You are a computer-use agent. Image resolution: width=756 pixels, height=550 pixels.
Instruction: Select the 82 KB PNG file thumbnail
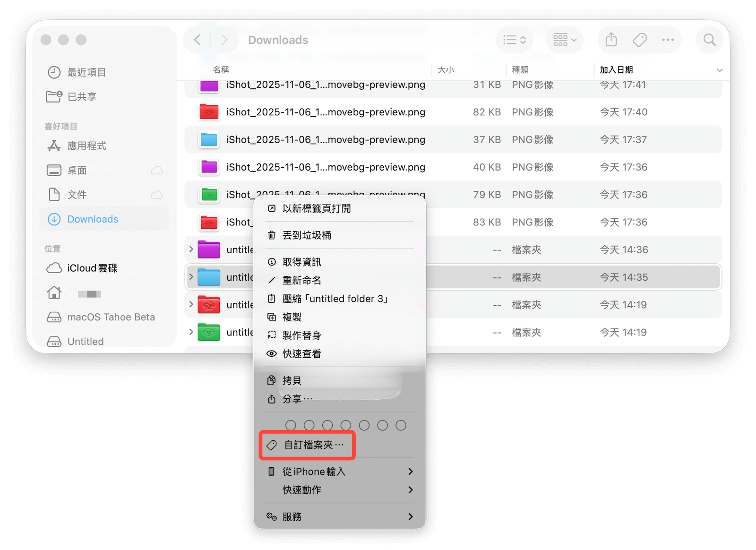pos(209,112)
